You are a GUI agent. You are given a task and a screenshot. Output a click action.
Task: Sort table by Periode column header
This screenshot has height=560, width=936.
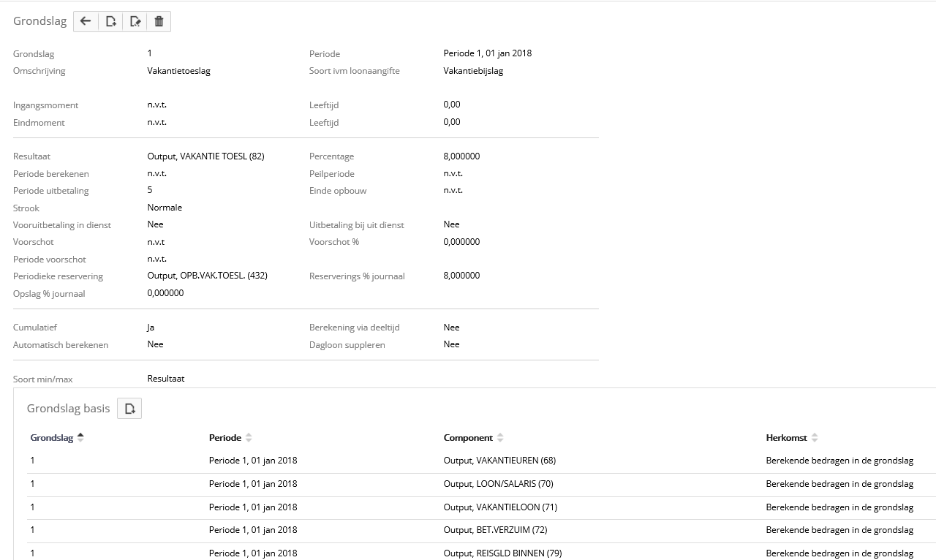pos(224,437)
